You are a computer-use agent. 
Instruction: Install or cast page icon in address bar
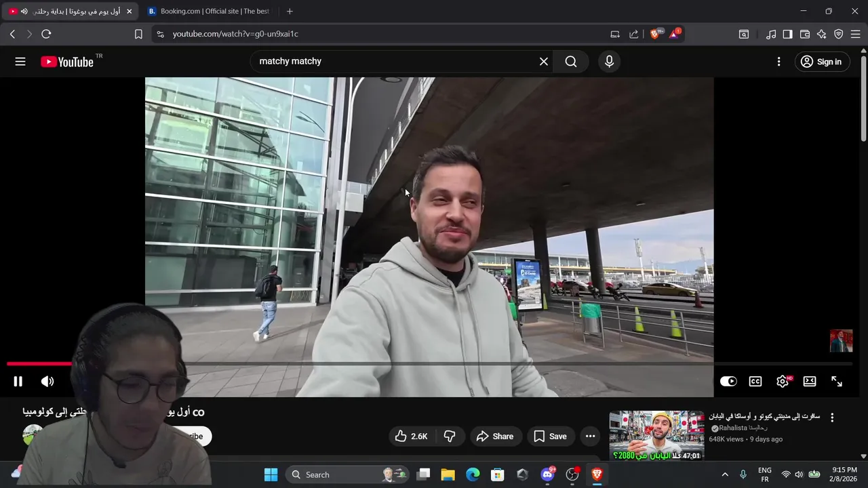pos(615,34)
